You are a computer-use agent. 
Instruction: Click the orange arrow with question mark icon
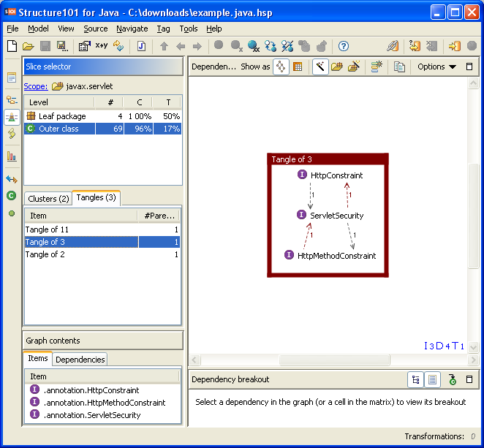pos(415,46)
